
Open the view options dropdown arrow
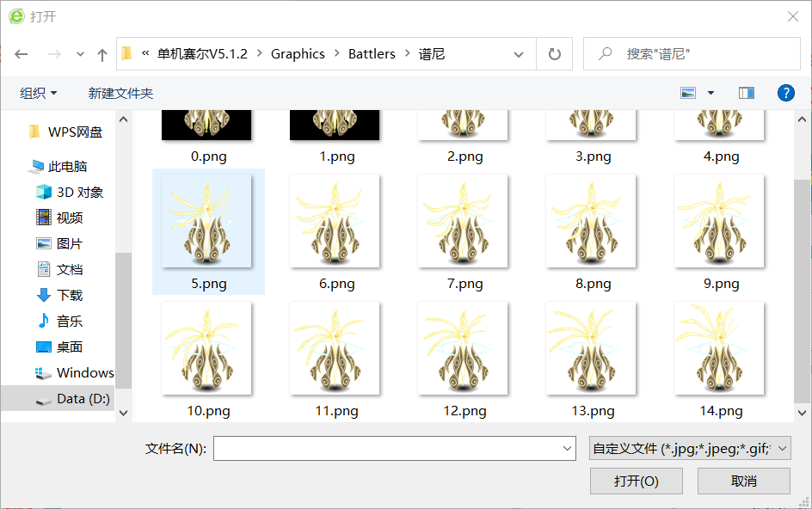(x=711, y=93)
